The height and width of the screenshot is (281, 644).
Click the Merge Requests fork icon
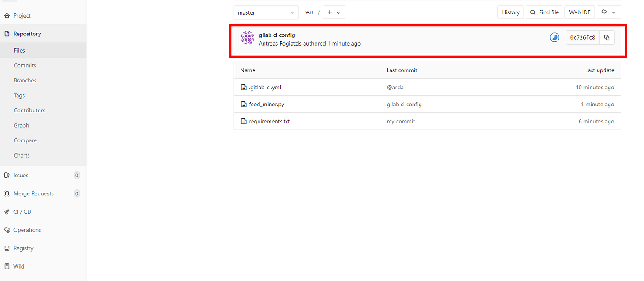coord(6,193)
